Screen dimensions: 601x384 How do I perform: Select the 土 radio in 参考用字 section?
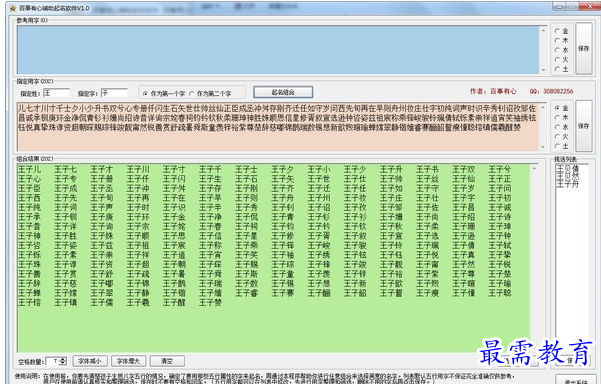(561, 69)
